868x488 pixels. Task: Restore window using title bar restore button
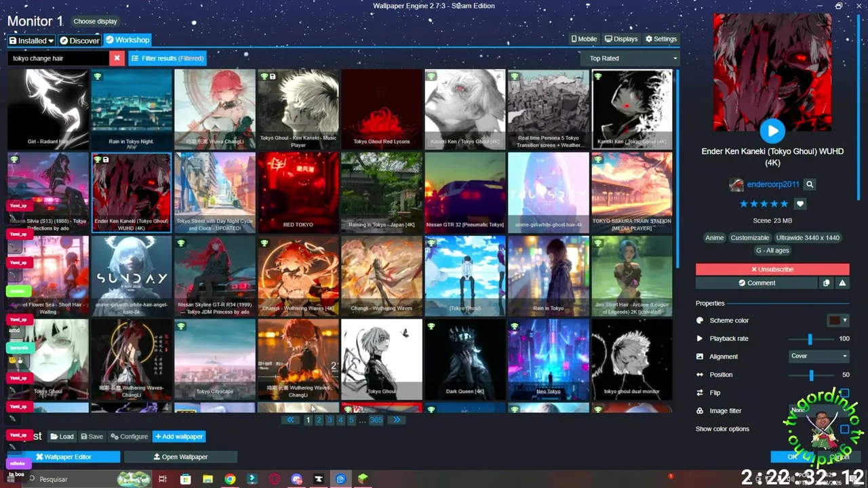point(839,6)
